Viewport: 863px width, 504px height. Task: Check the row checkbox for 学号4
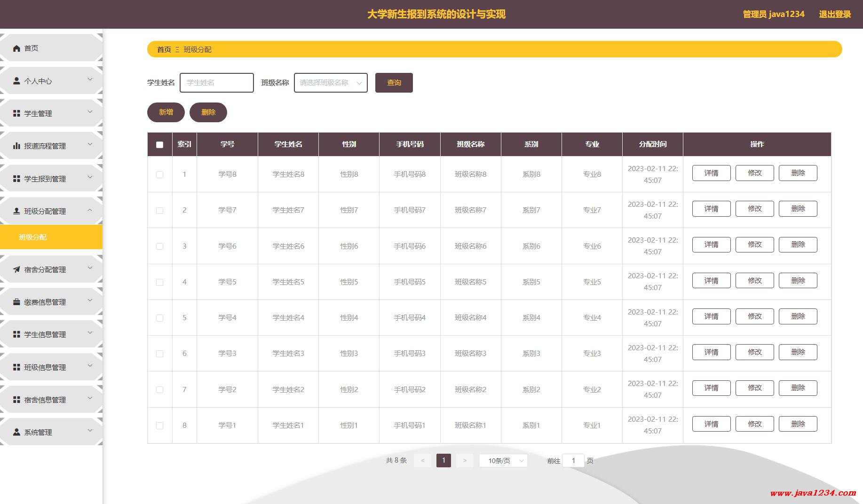point(160,318)
